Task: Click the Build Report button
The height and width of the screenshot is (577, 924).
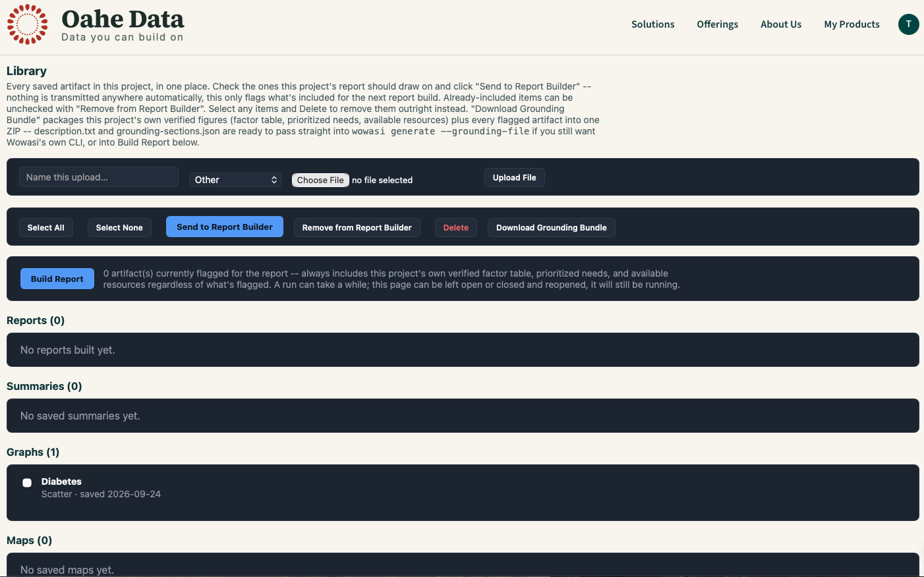Action: click(57, 279)
